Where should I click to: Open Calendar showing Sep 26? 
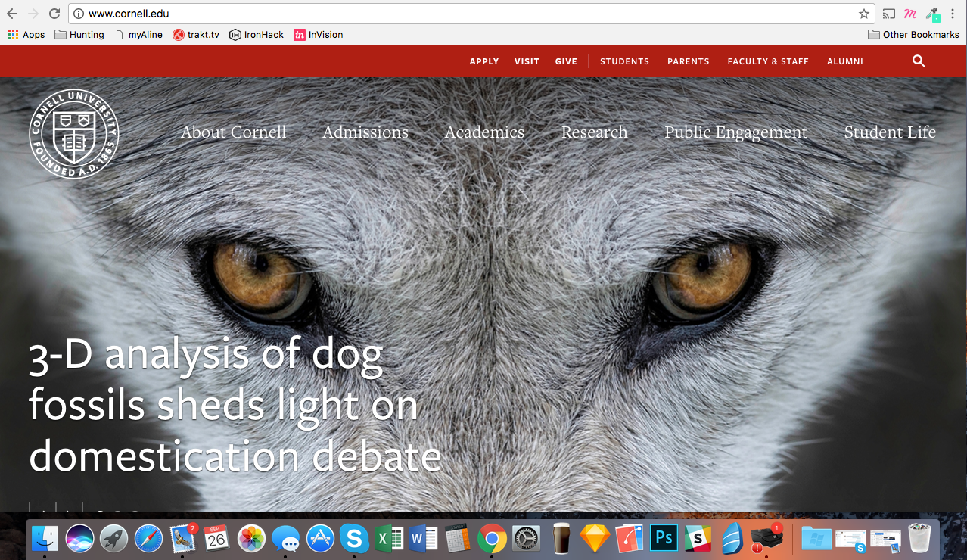click(x=216, y=539)
